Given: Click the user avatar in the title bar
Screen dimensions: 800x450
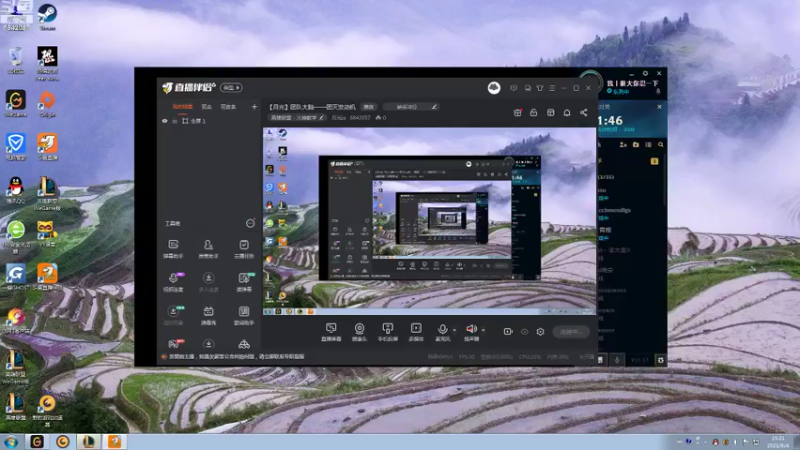Looking at the screenshot, I should pyautogui.click(x=494, y=88).
